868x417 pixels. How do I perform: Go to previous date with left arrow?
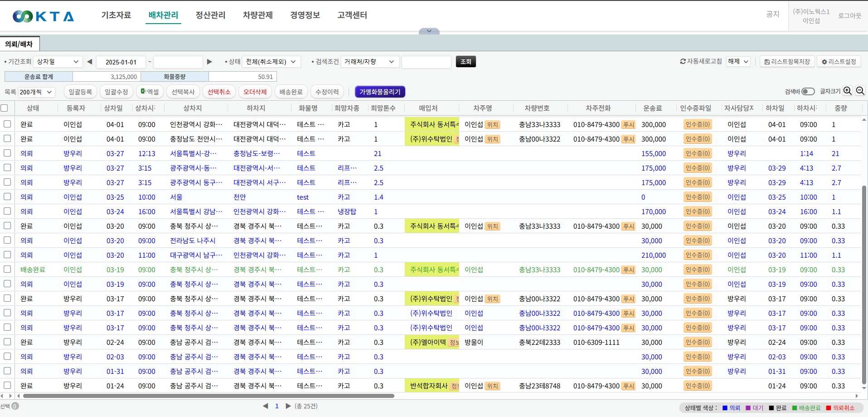(x=89, y=62)
